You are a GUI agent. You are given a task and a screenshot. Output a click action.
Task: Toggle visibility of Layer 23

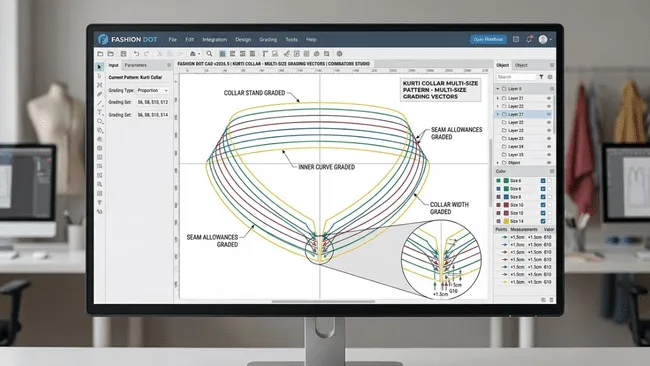[x=549, y=138]
